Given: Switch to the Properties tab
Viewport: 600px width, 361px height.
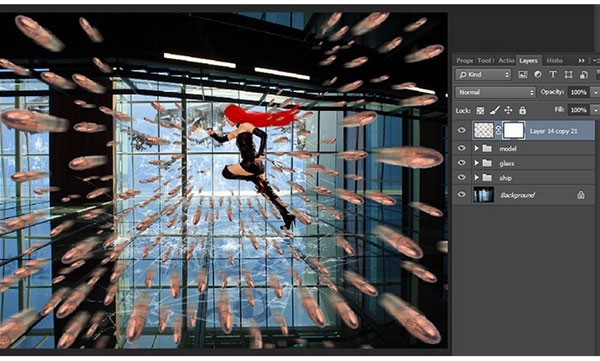Looking at the screenshot, I should pyautogui.click(x=465, y=60).
